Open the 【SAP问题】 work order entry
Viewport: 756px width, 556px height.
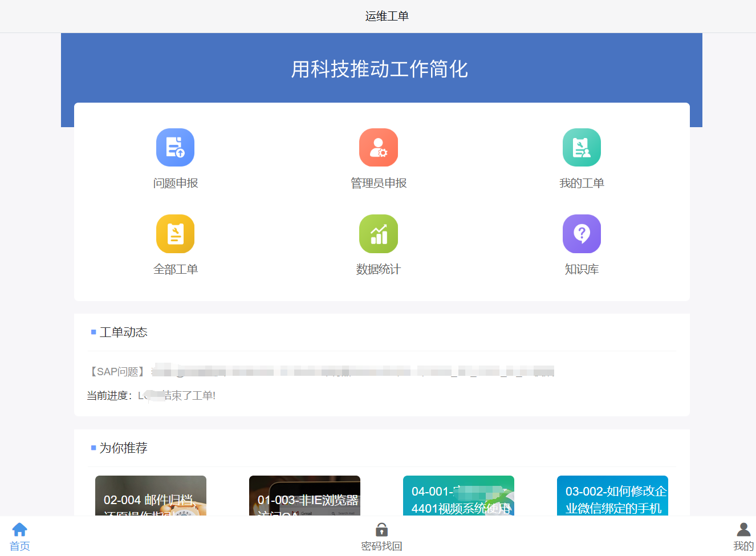click(319, 372)
